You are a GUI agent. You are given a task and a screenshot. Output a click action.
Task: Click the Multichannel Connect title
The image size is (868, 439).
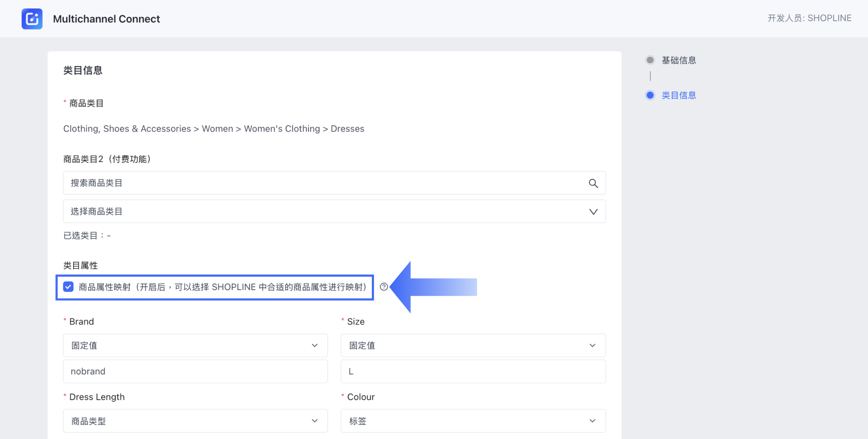(106, 19)
